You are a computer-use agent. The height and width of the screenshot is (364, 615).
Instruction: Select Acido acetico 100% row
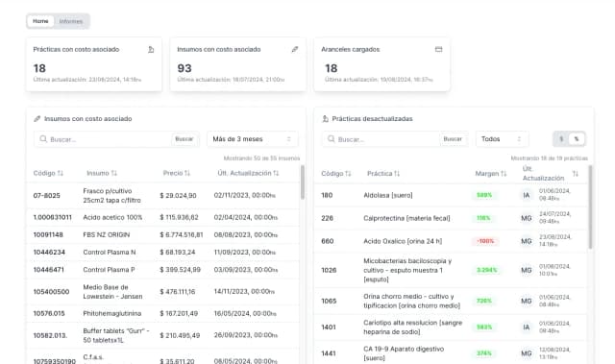(x=163, y=217)
